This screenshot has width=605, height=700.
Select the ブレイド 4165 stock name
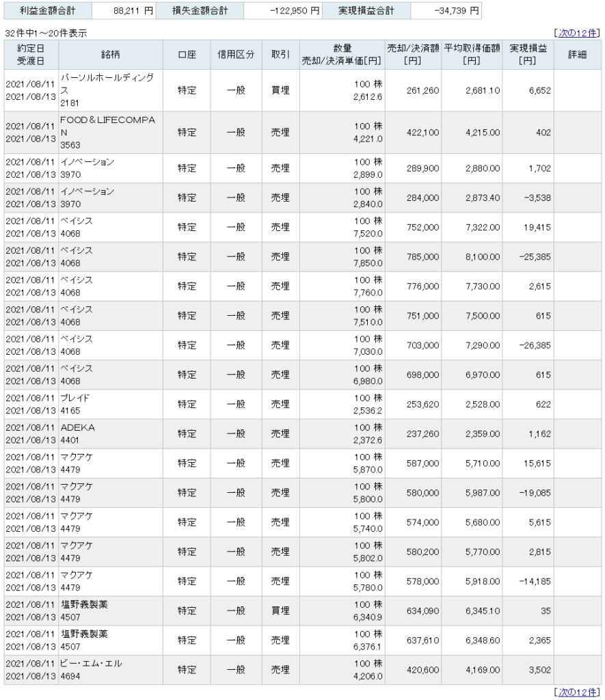[75, 405]
